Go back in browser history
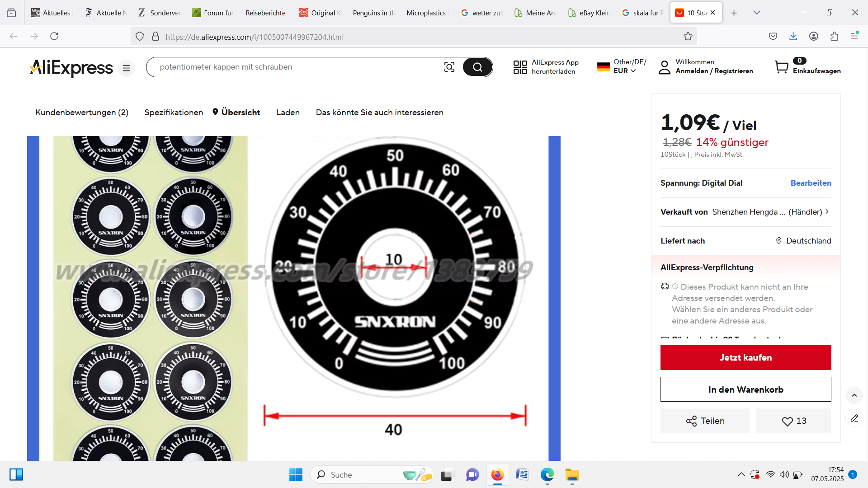Viewport: 868px width, 488px height. (x=14, y=36)
